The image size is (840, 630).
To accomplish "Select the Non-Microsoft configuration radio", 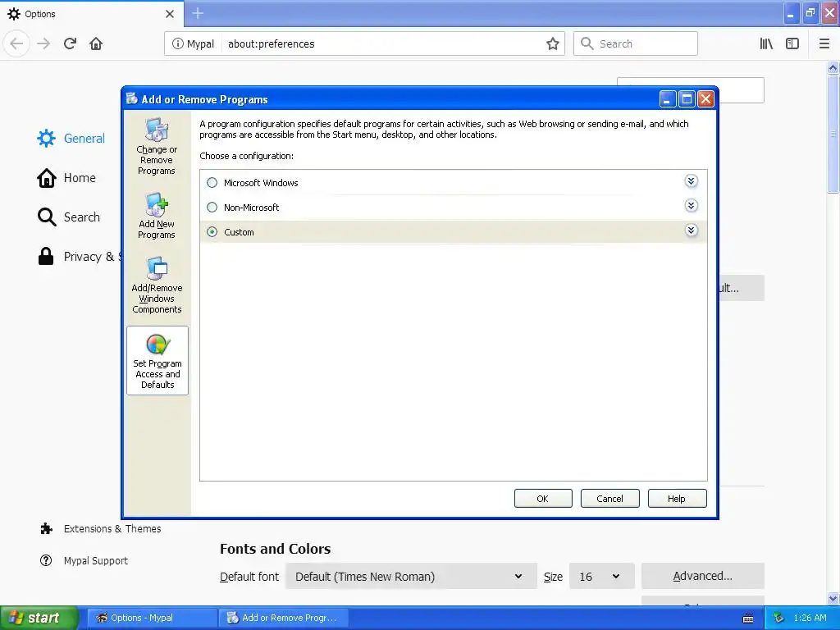I will (x=212, y=208).
